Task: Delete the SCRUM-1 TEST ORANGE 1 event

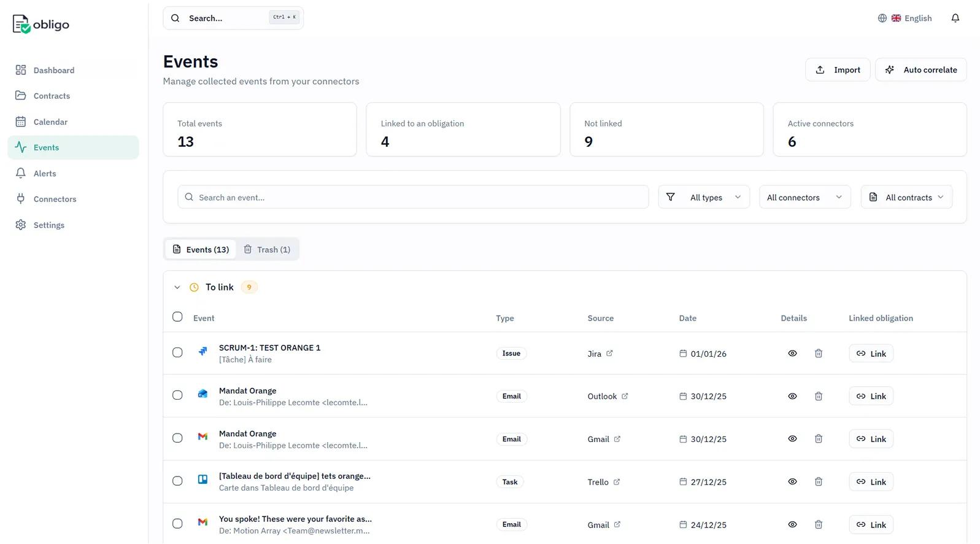Action: (x=818, y=354)
